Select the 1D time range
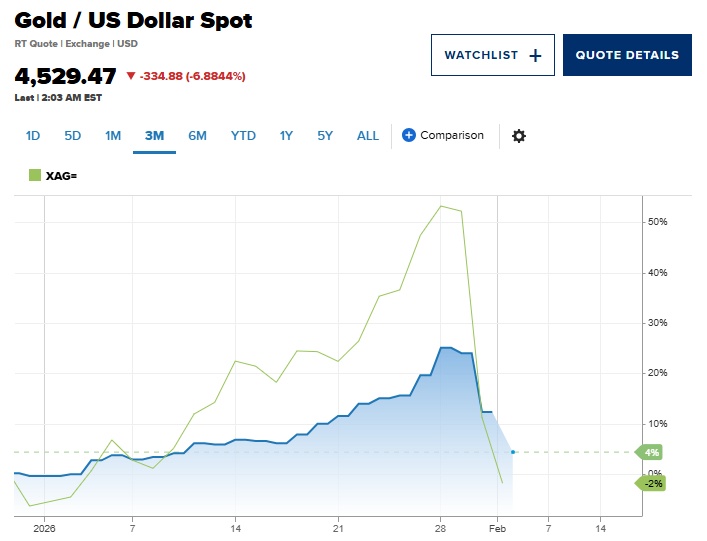The height and width of the screenshot is (541, 707). (33, 136)
